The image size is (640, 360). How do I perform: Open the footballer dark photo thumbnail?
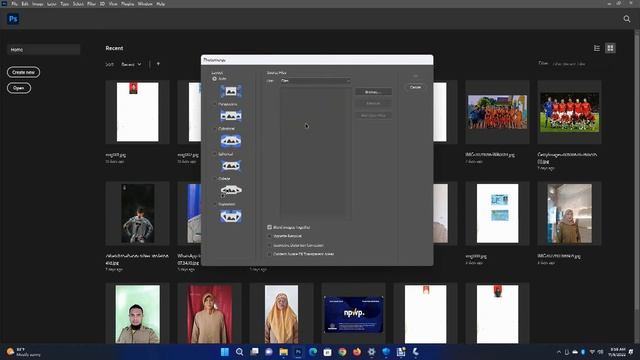[x=138, y=213]
